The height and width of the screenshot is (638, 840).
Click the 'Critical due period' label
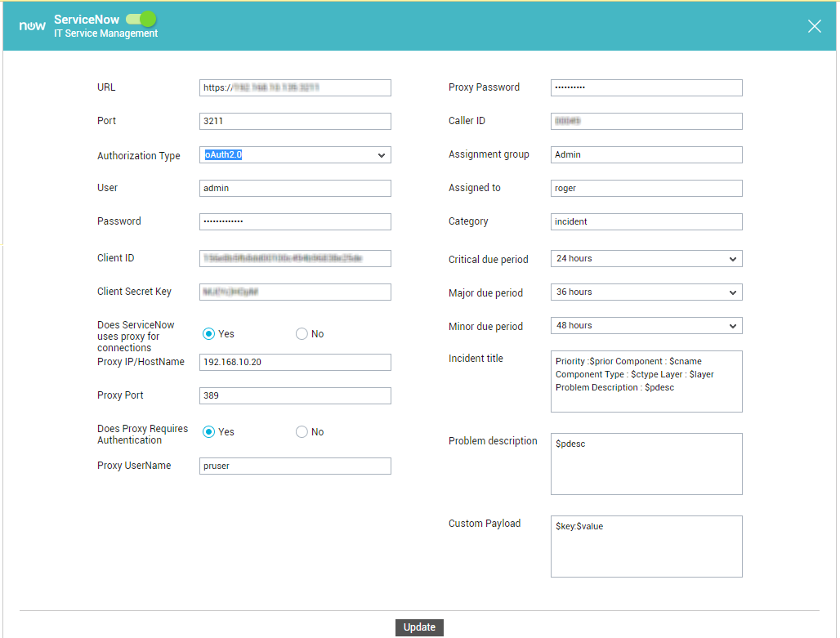tap(488, 259)
